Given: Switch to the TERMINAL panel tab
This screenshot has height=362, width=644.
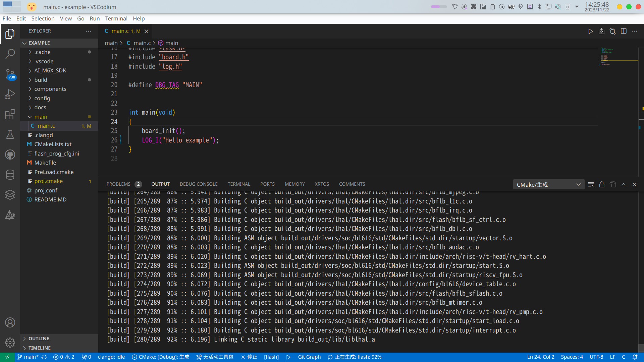Looking at the screenshot, I should pyautogui.click(x=239, y=184).
